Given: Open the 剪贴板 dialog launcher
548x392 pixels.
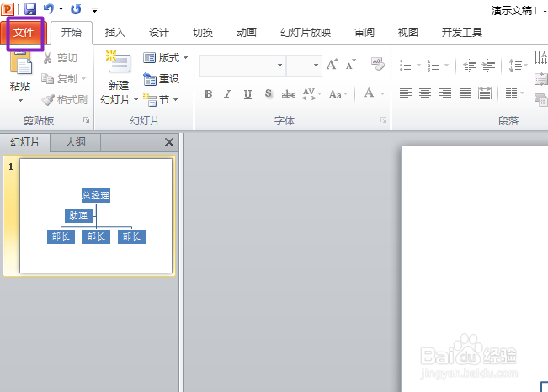Looking at the screenshot, I should click(x=86, y=120).
